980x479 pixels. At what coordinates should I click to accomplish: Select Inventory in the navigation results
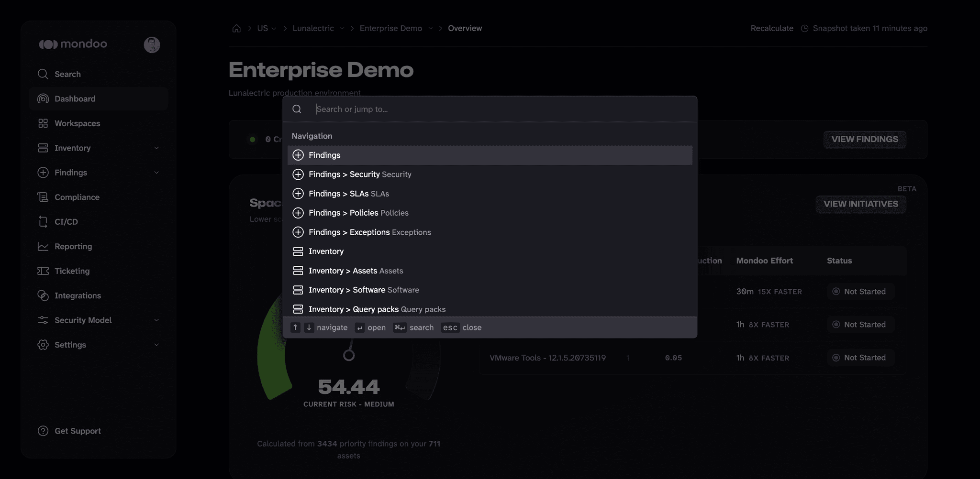click(490, 251)
